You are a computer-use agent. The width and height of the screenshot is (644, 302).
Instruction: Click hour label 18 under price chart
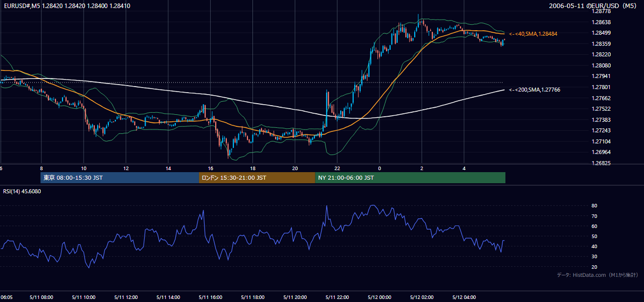253,168
